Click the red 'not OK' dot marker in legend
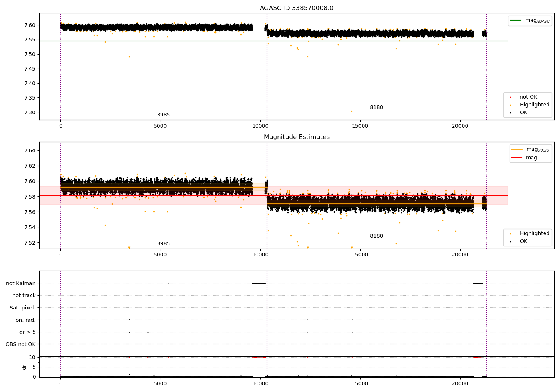This screenshot has height=392, width=560. coord(510,97)
